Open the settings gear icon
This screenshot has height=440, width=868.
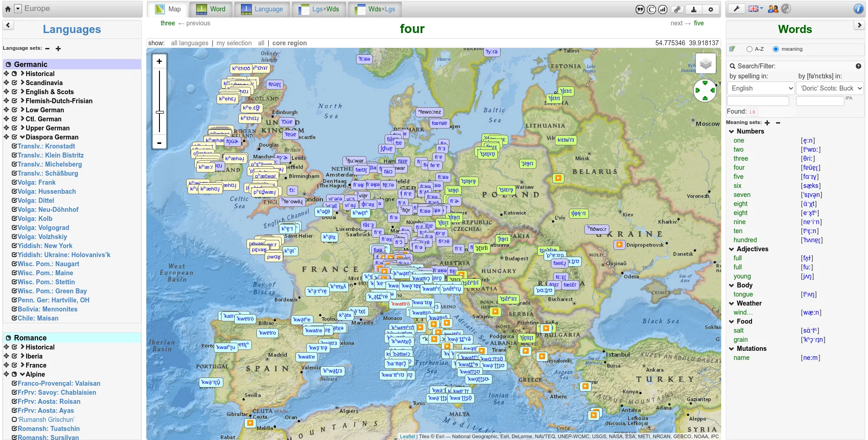(x=710, y=9)
